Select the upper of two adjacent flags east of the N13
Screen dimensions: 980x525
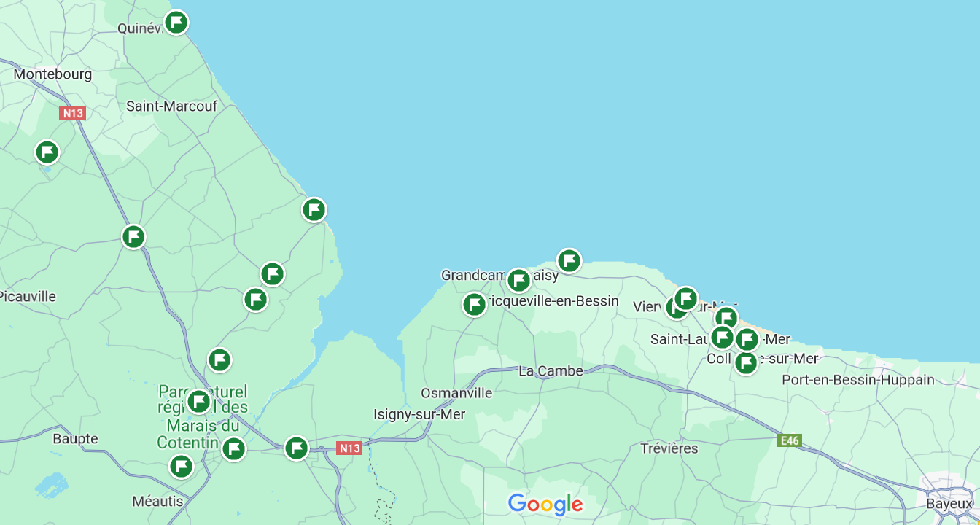pos(272,274)
